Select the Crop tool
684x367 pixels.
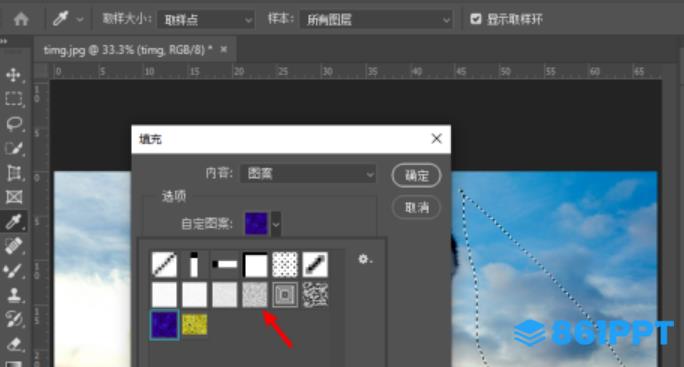14,173
